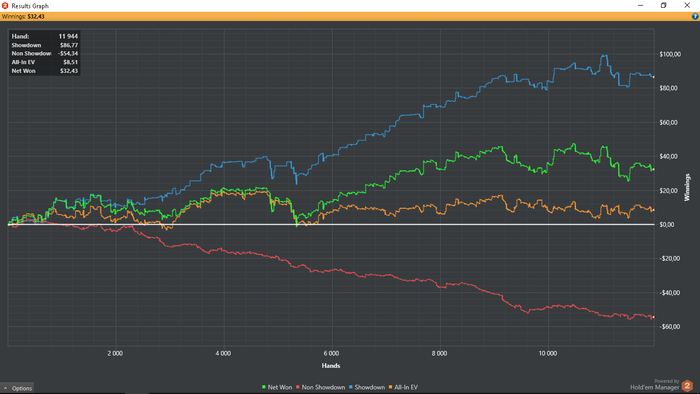This screenshot has width=700, height=394.
Task: Expand the Options panel
Action: (x=17, y=388)
